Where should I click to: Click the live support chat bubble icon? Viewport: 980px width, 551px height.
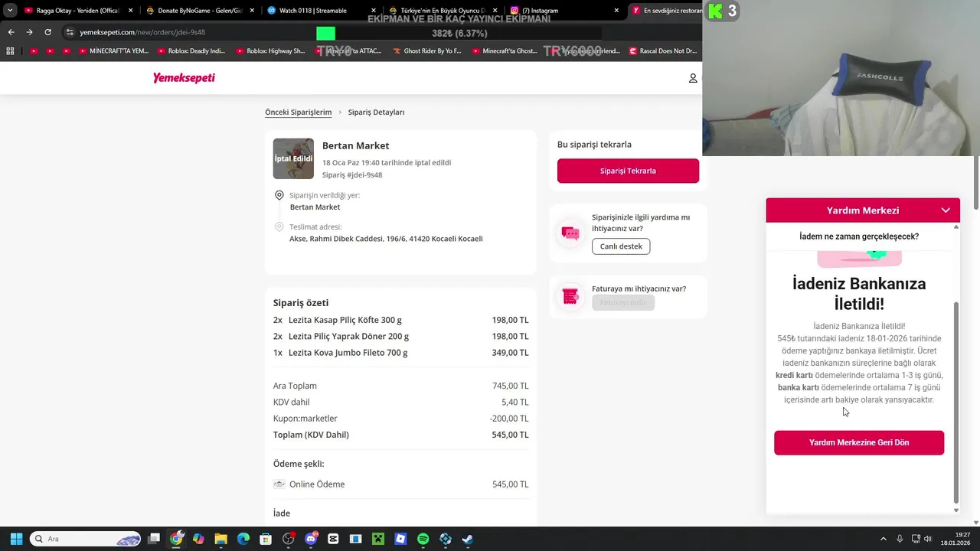tap(570, 233)
